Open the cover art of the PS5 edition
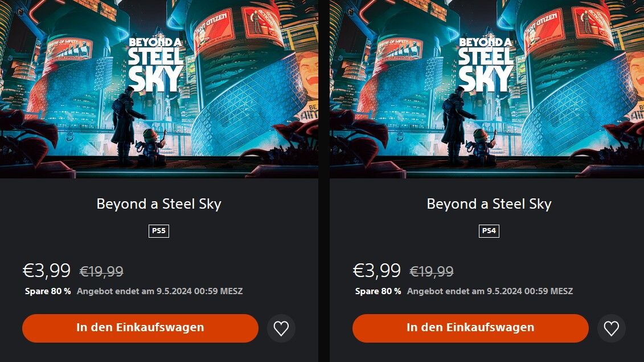Screen dimensions: 644x362 coord(159,89)
